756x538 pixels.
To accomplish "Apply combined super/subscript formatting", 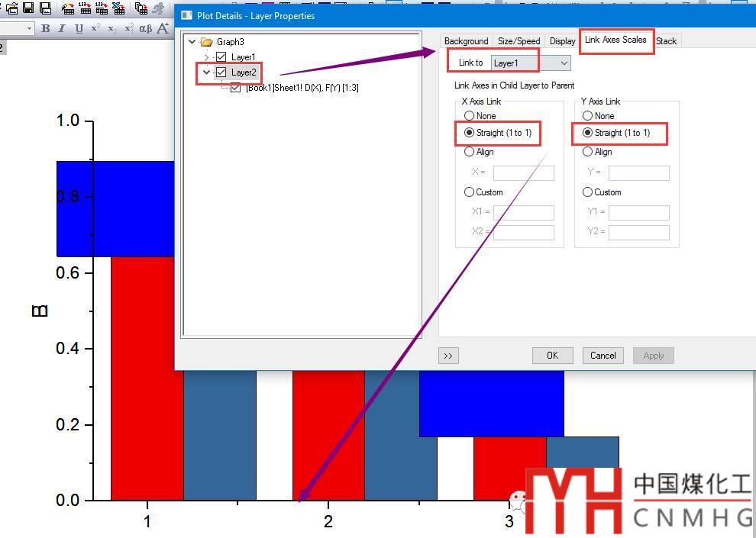I will click(129, 28).
